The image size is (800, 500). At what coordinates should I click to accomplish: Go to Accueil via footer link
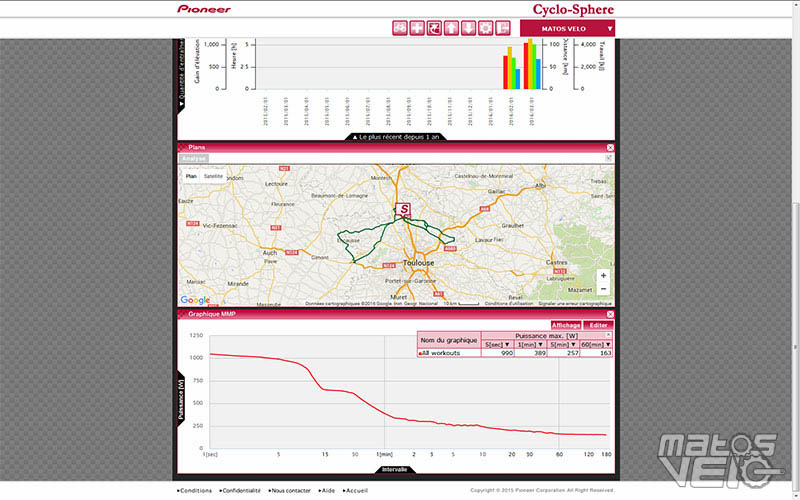tap(355, 491)
